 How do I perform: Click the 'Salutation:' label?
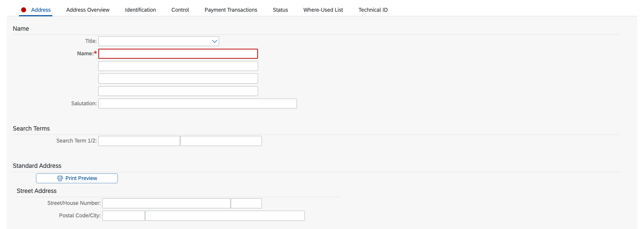pyautogui.click(x=84, y=103)
